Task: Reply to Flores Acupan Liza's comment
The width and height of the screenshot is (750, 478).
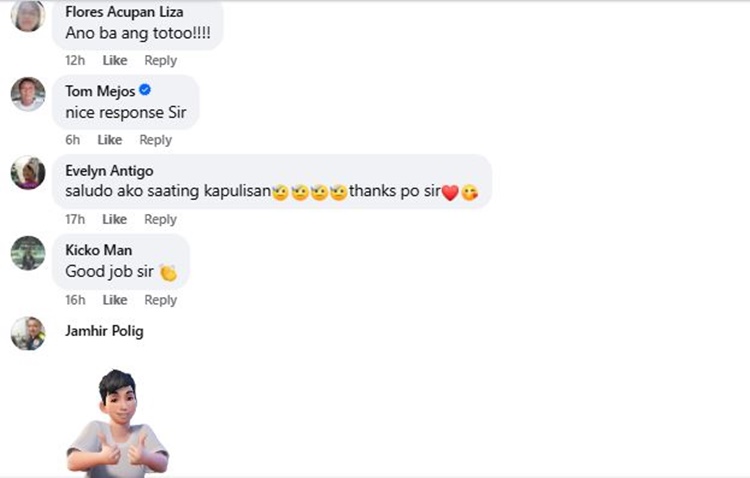Action: (161, 60)
